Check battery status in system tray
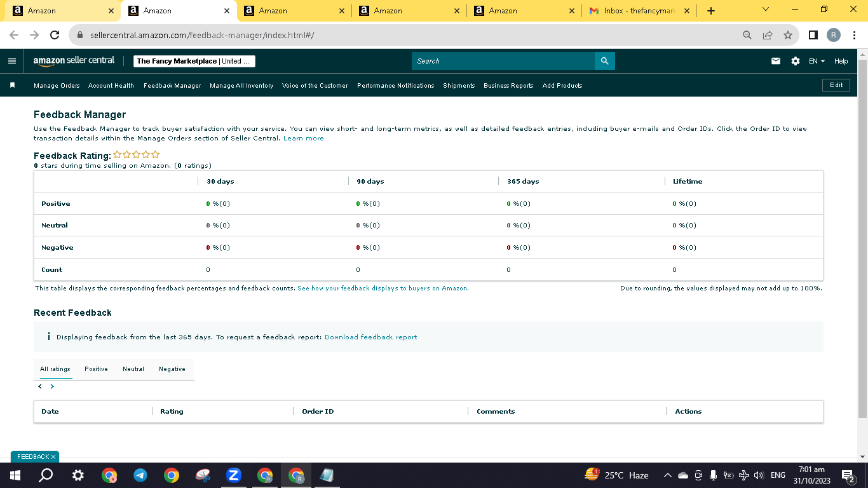The height and width of the screenshot is (488, 868). 729,475
